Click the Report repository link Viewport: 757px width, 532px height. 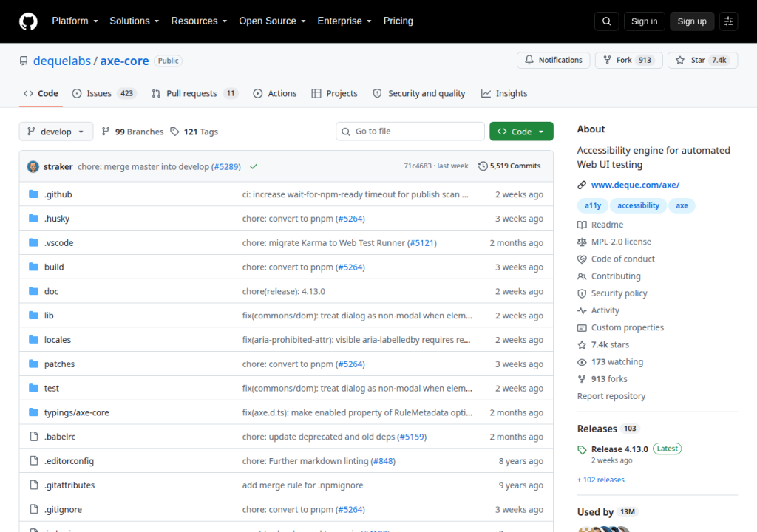pyautogui.click(x=611, y=396)
